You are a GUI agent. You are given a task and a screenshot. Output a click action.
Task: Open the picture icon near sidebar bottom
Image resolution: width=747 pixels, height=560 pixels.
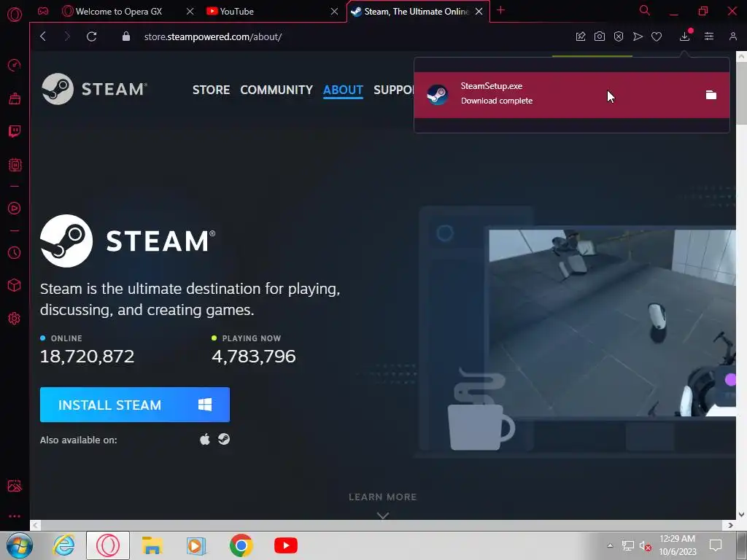(15, 486)
